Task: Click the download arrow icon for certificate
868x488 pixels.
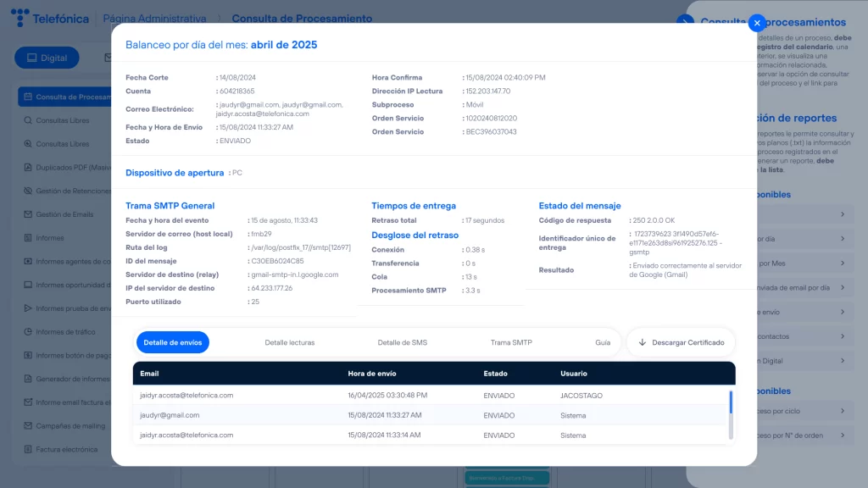Action: [643, 342]
